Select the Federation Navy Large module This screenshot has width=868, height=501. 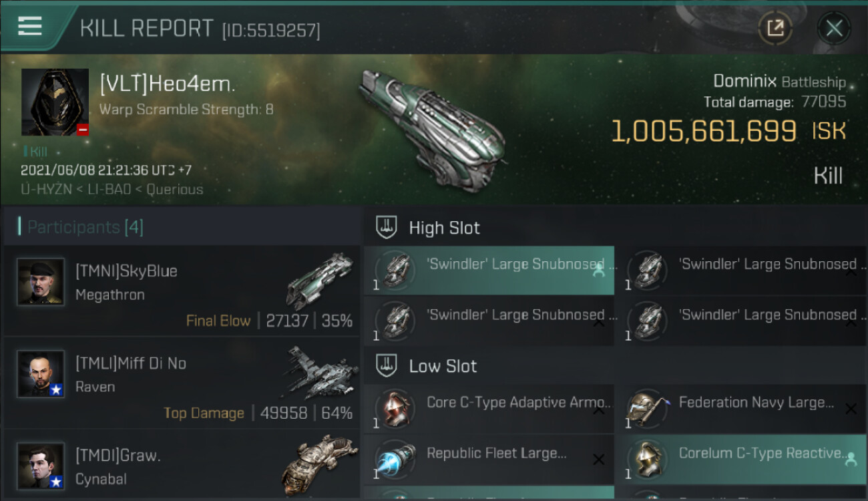coord(741,409)
